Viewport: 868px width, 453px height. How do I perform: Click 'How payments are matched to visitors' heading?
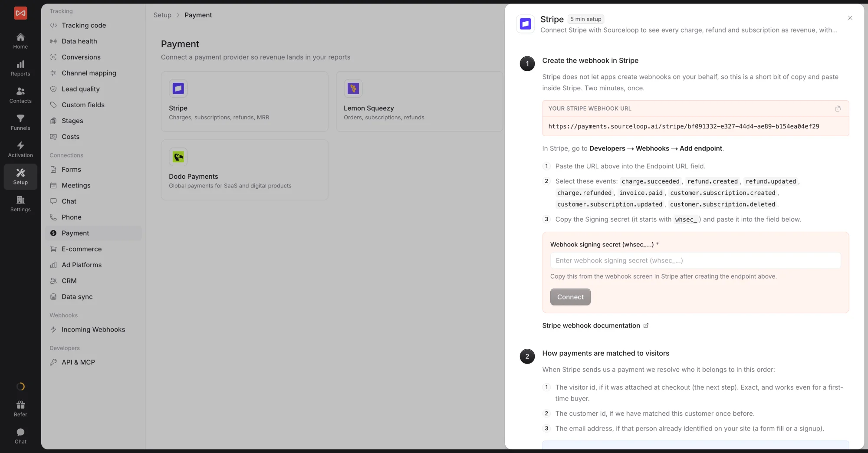point(605,353)
